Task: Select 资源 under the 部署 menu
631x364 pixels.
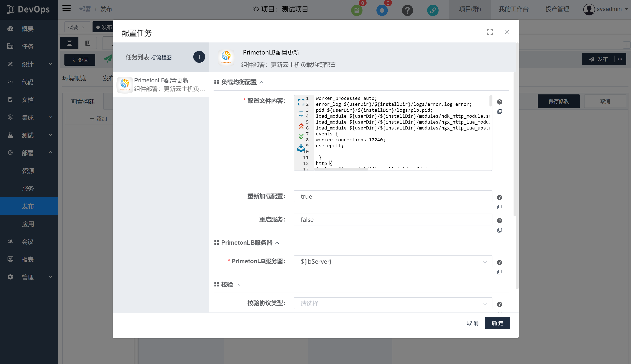Action: 28,171
